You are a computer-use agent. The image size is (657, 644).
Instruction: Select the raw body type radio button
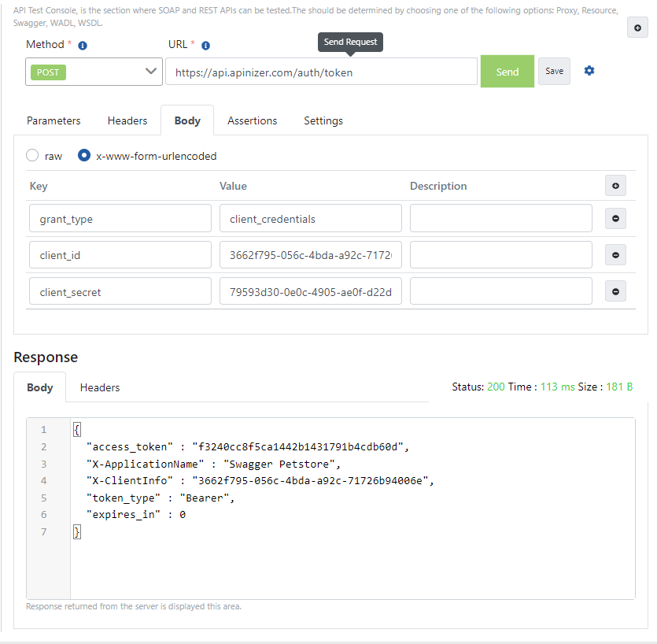point(33,156)
